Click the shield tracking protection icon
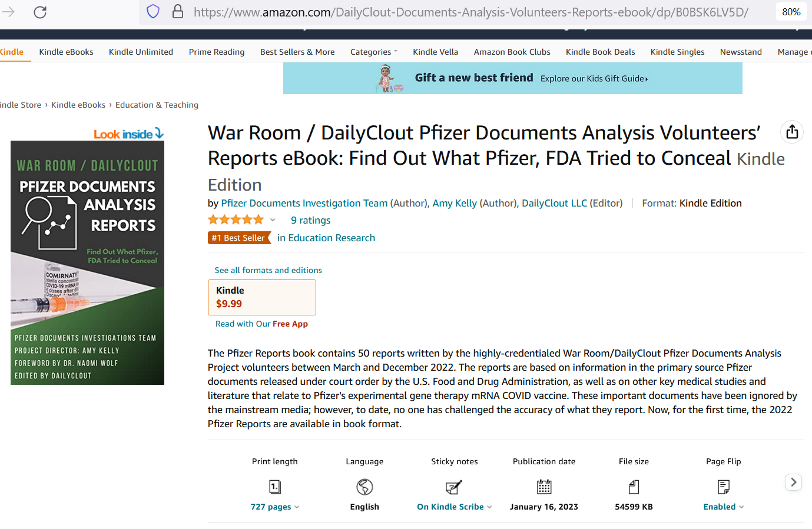 pyautogui.click(x=153, y=12)
